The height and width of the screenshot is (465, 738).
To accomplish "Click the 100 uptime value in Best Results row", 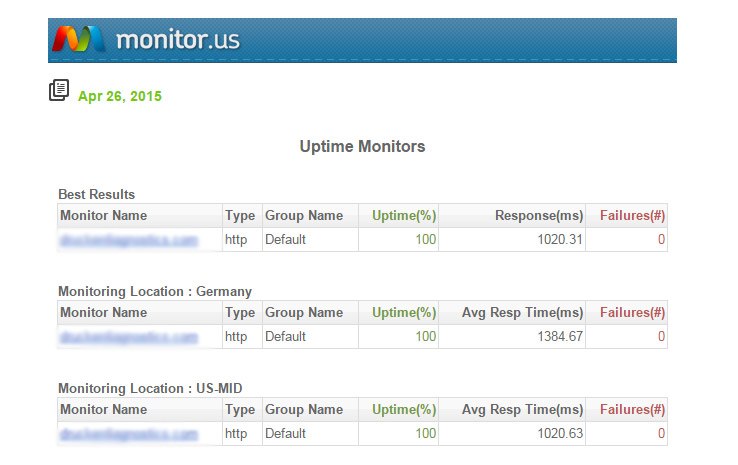I will pyautogui.click(x=425, y=240).
